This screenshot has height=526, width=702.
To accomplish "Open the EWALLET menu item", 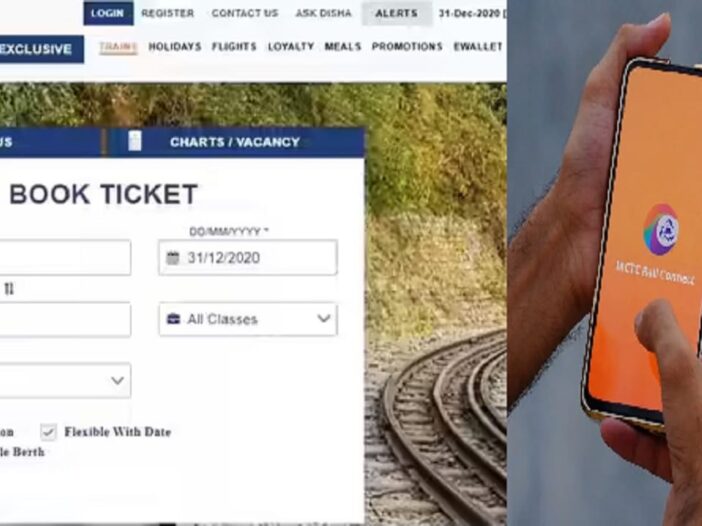I will 478,47.
